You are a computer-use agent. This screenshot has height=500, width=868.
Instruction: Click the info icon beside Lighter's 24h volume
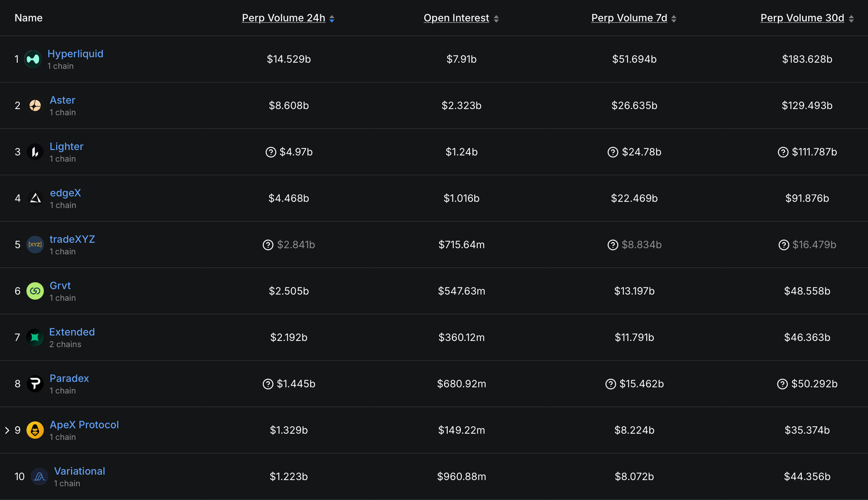271,152
